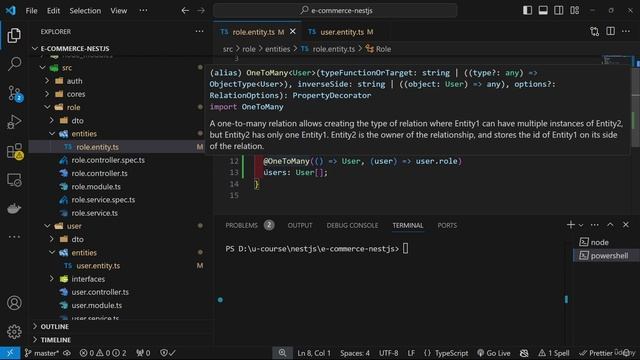The width and height of the screenshot is (640, 360).
Task: Open role.module.ts in explorer
Action: coord(96,187)
